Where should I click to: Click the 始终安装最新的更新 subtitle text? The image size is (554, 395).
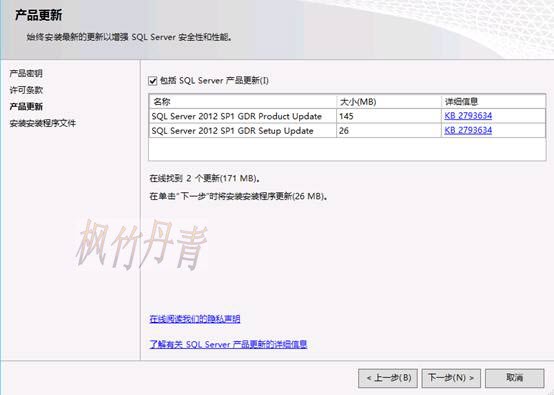click(129, 37)
